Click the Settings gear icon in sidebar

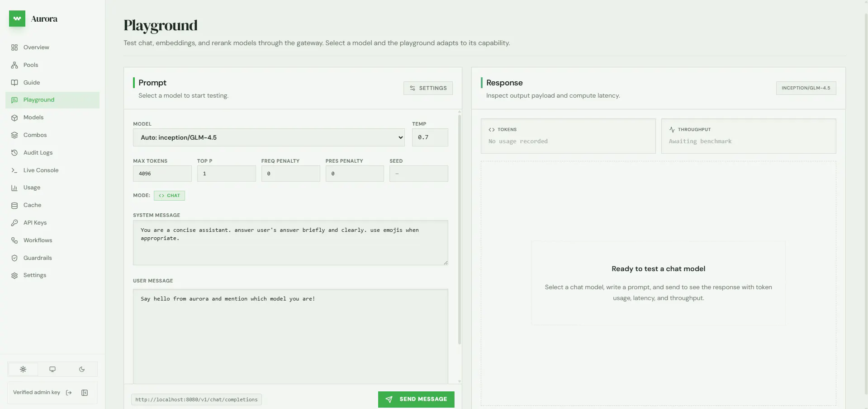tap(14, 275)
